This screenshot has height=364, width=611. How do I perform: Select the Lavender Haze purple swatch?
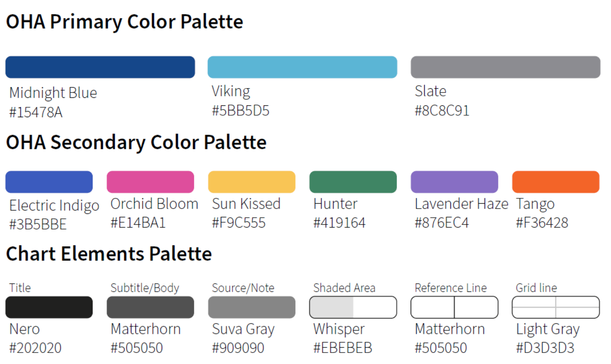pyautogui.click(x=454, y=182)
